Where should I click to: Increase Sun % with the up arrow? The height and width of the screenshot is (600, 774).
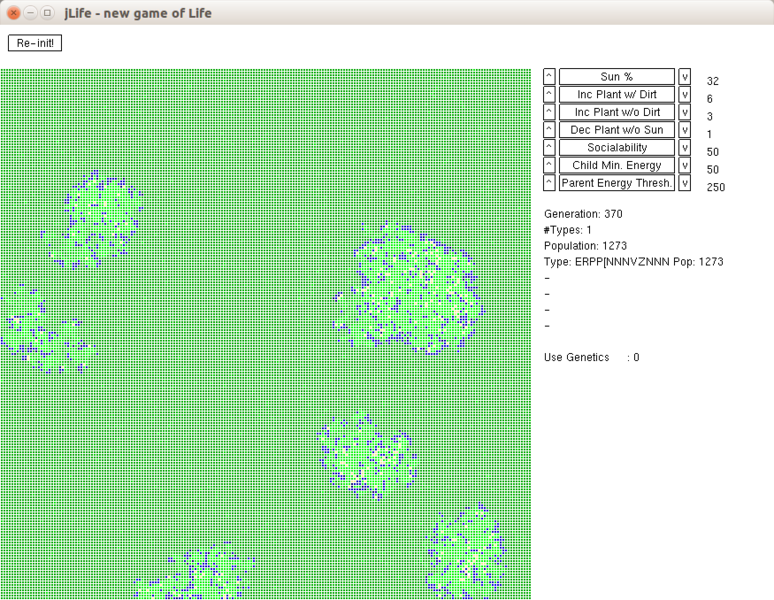[549, 77]
